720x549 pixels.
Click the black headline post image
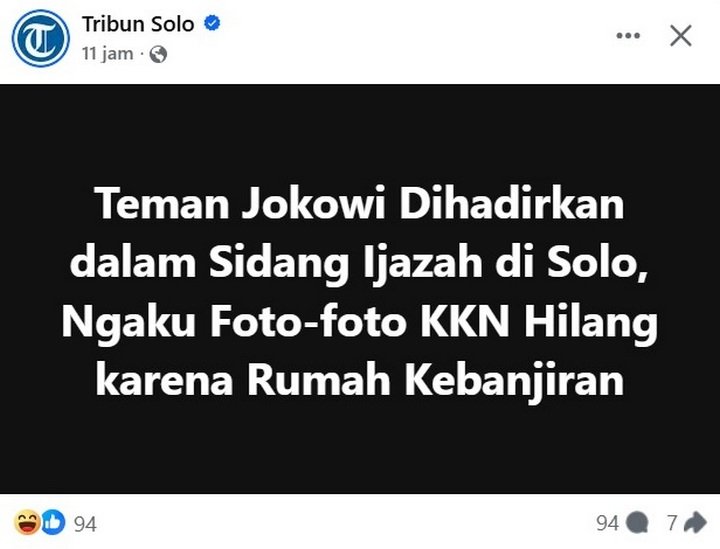pyautogui.click(x=360, y=289)
